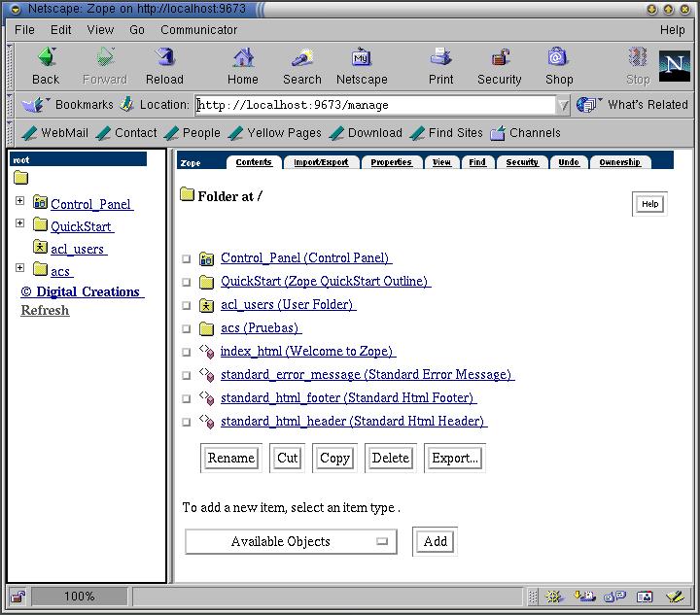
Task: Click the Add button
Action: [x=436, y=541]
